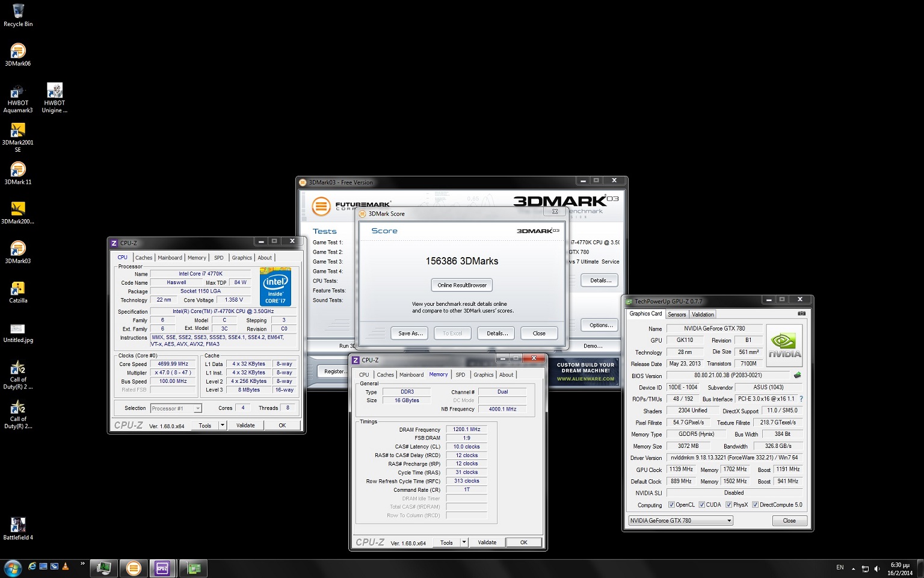Open the SPD tab in CPU-Z Memory window

coord(460,374)
